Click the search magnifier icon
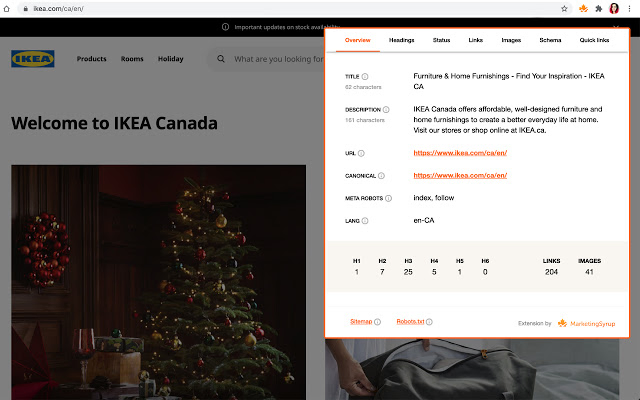 point(221,59)
